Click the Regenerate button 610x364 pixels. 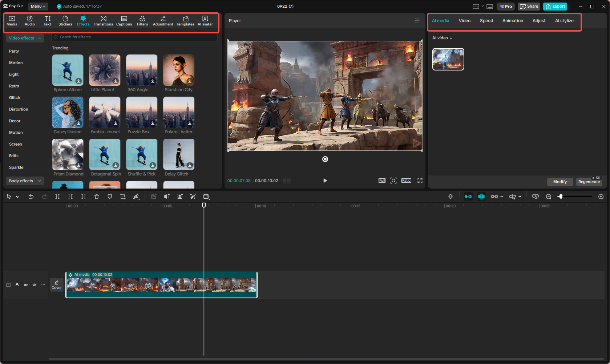[x=589, y=182]
